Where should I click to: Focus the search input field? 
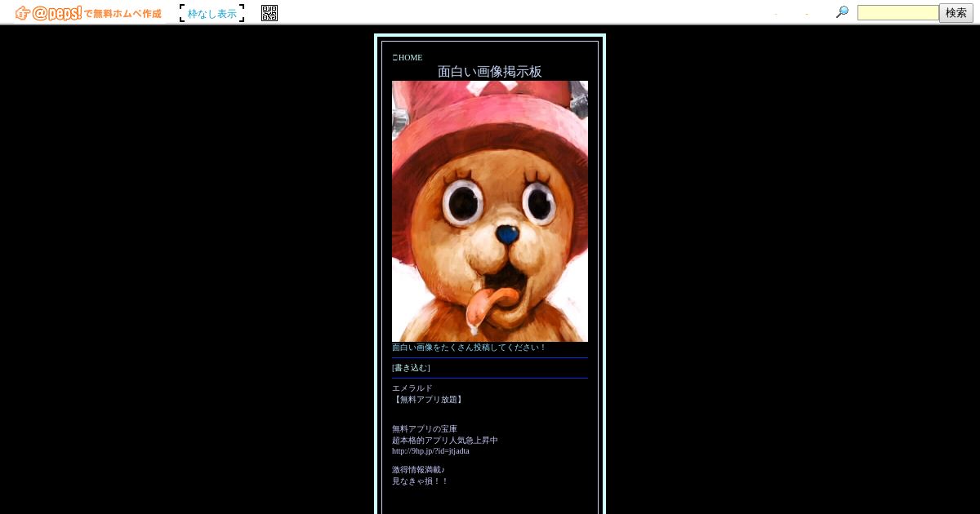[898, 13]
